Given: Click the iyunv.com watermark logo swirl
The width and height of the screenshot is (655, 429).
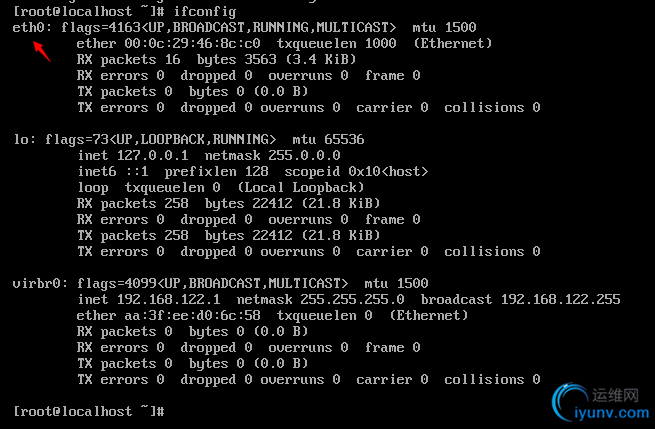Looking at the screenshot, I should [x=570, y=401].
